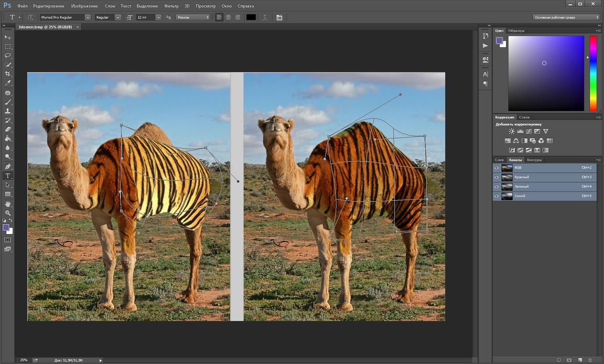Activate the Eyedropper tool
This screenshot has width=604, height=364.
point(8,83)
